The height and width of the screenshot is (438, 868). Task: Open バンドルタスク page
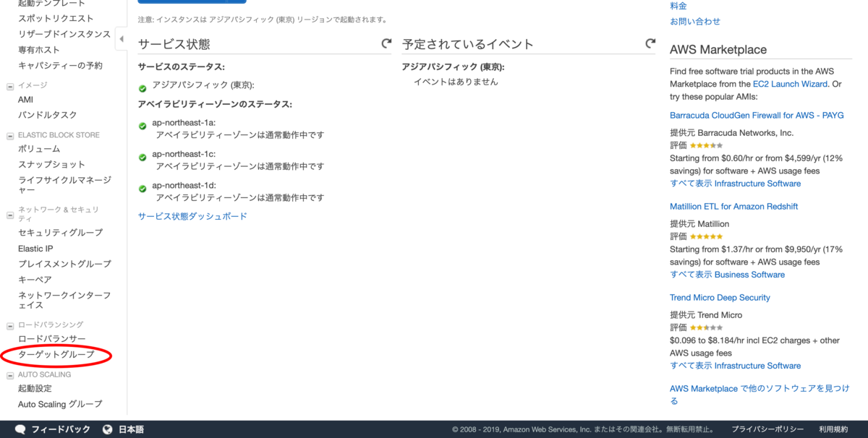click(48, 115)
